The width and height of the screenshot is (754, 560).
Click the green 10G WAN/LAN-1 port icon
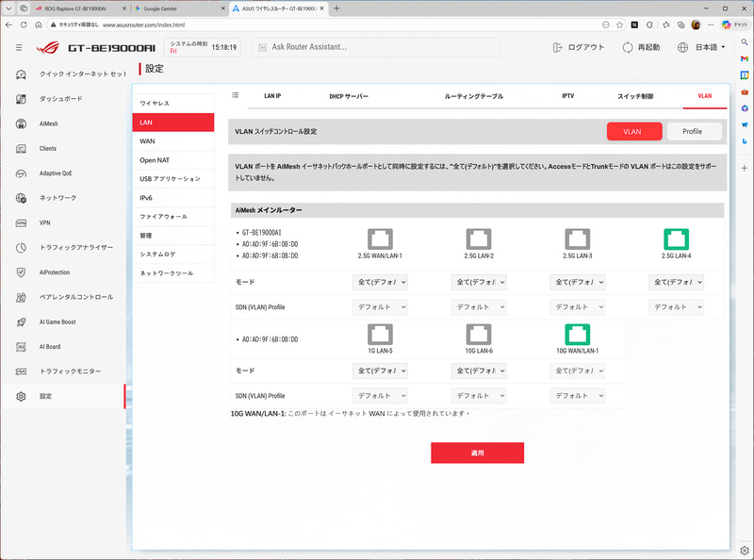click(578, 335)
